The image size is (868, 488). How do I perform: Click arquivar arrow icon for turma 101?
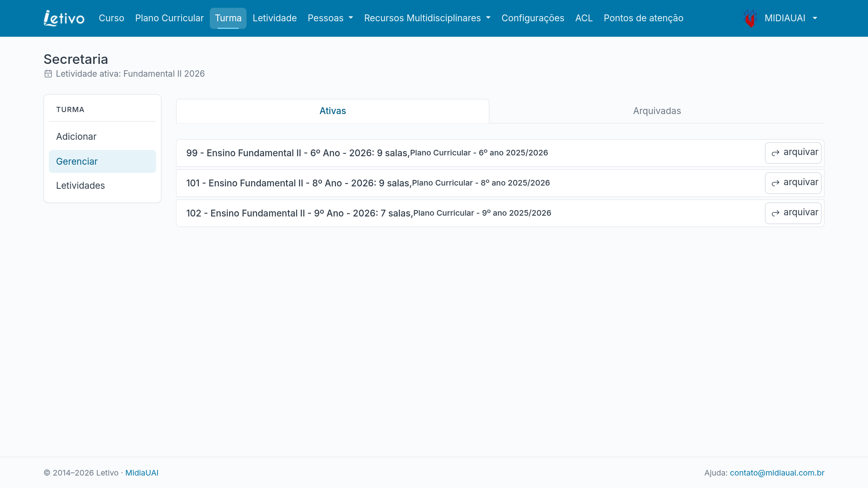click(776, 183)
